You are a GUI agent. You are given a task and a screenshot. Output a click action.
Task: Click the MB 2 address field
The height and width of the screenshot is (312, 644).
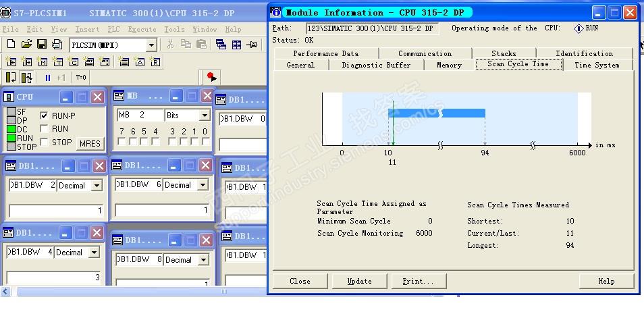coord(140,115)
